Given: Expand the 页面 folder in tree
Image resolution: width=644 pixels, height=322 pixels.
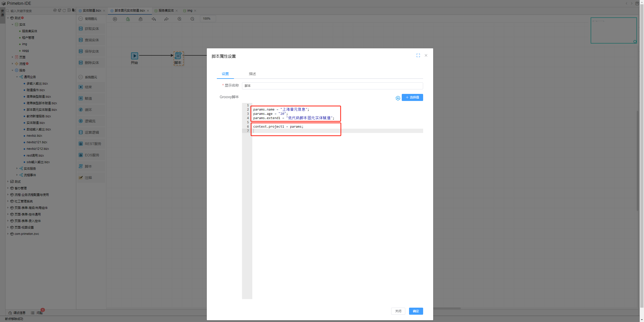Looking at the screenshot, I should pos(12,57).
